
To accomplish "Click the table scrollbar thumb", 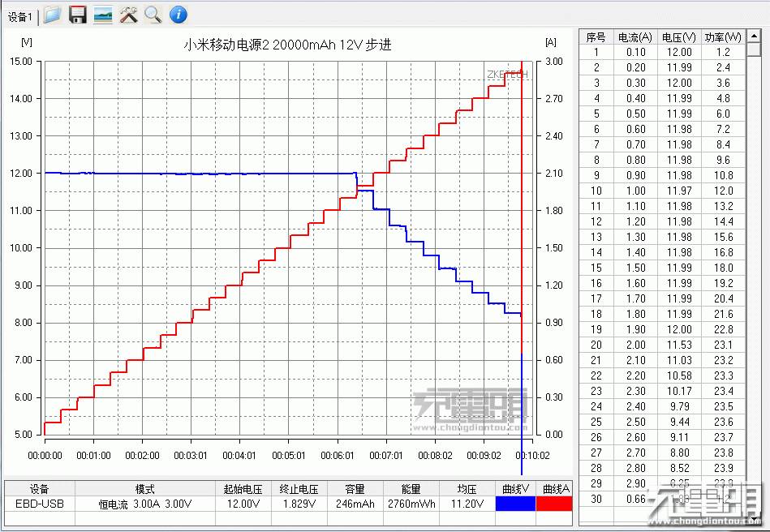I will tap(753, 49).
